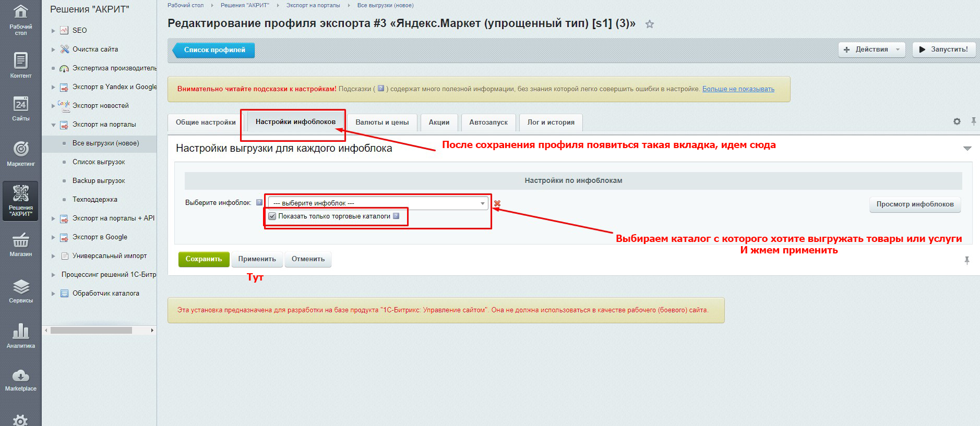Click the sidebar horizontal scrollbar
Screen dimensions: 980x426
tap(91, 330)
